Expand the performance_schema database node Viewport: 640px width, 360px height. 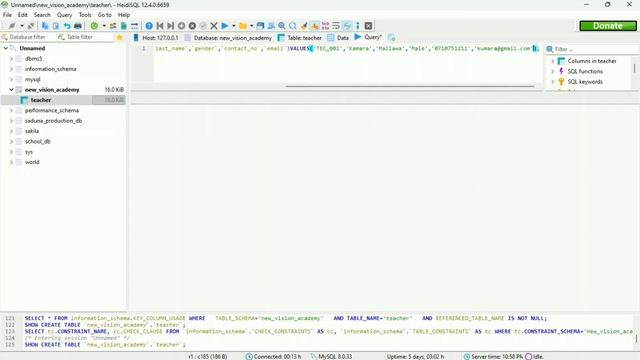click(11, 110)
